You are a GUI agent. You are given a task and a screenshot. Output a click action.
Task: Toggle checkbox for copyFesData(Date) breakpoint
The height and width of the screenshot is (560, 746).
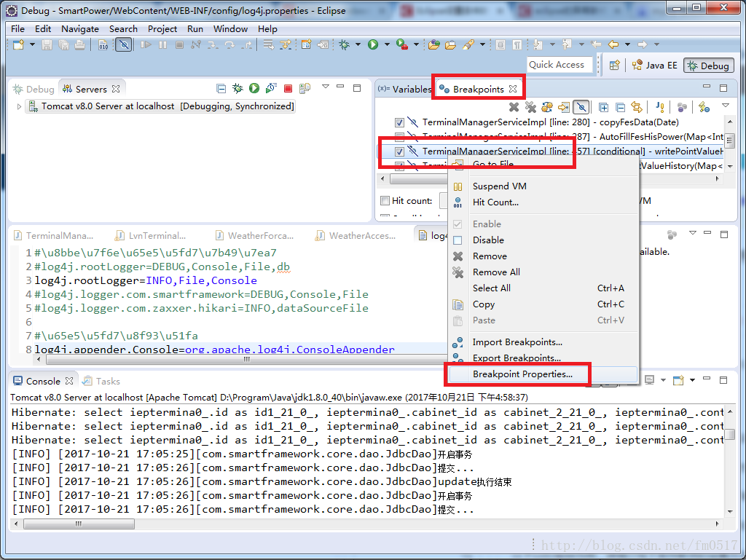400,122
